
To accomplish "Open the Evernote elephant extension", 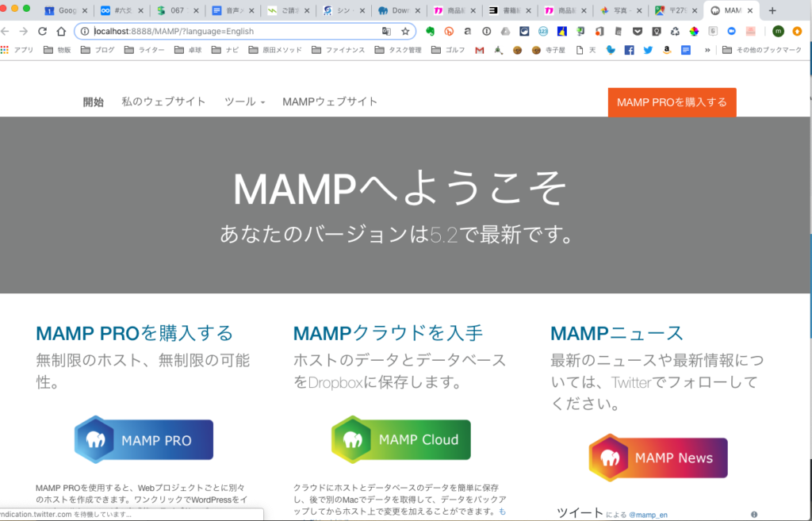I will 430,31.
